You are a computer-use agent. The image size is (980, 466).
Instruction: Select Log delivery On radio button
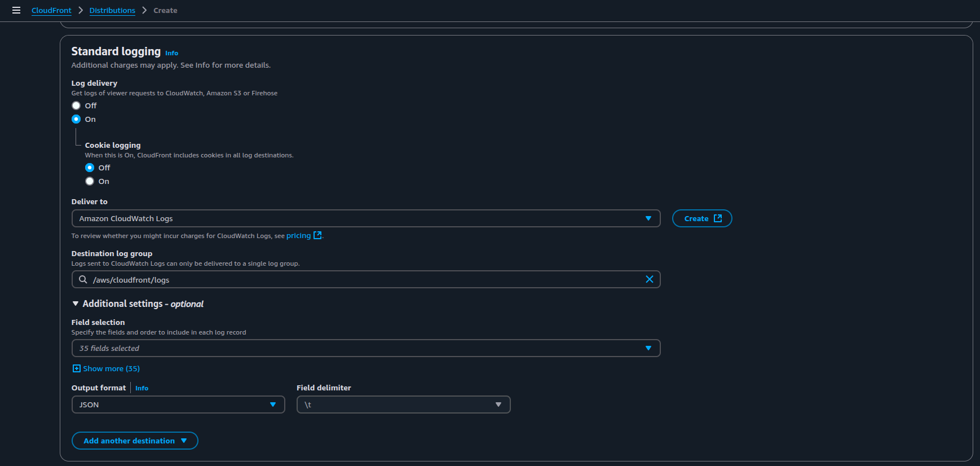click(x=76, y=119)
